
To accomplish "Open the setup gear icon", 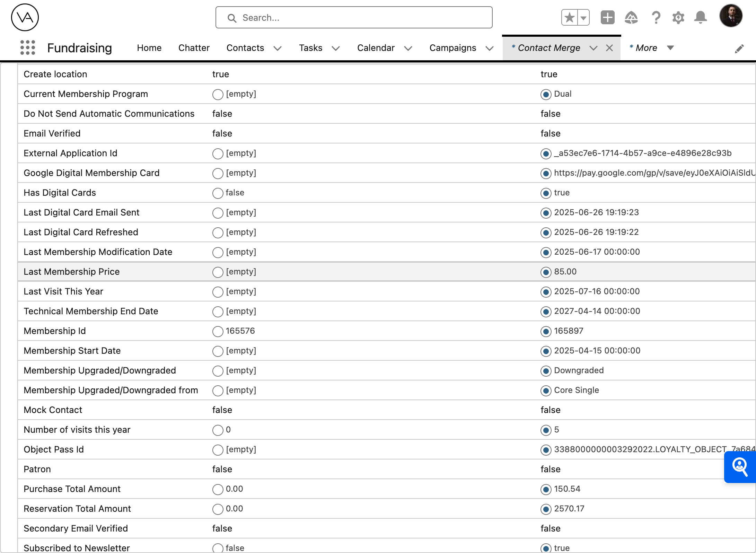I will 678,17.
